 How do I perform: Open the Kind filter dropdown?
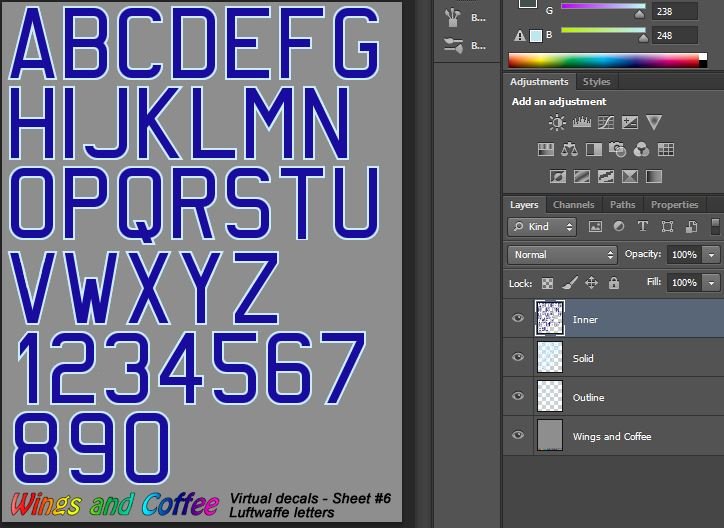click(x=542, y=227)
